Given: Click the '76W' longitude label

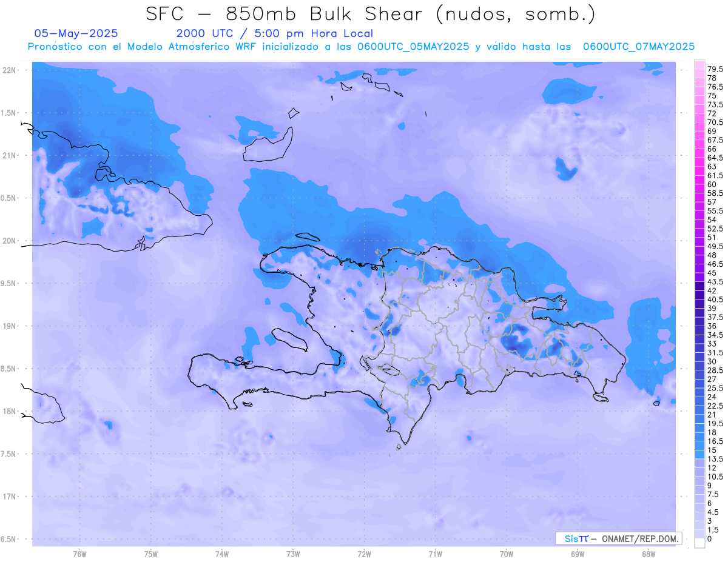Looking at the screenshot, I should 79,554.
